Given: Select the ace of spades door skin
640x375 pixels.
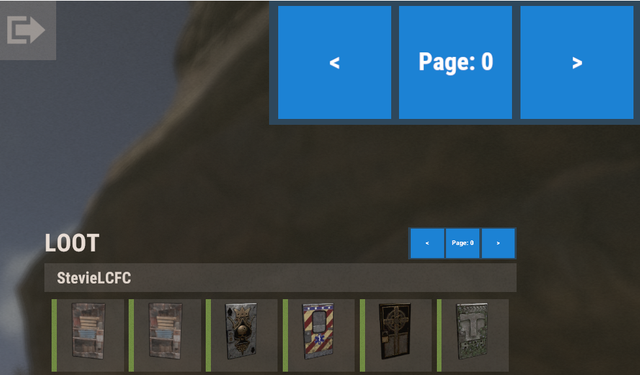Looking at the screenshot, I should (242, 335).
